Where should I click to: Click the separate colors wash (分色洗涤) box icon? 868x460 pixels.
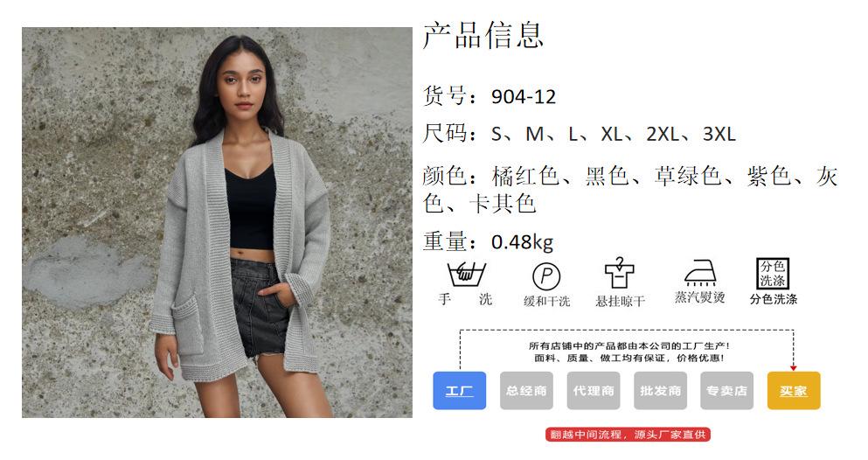[773, 274]
